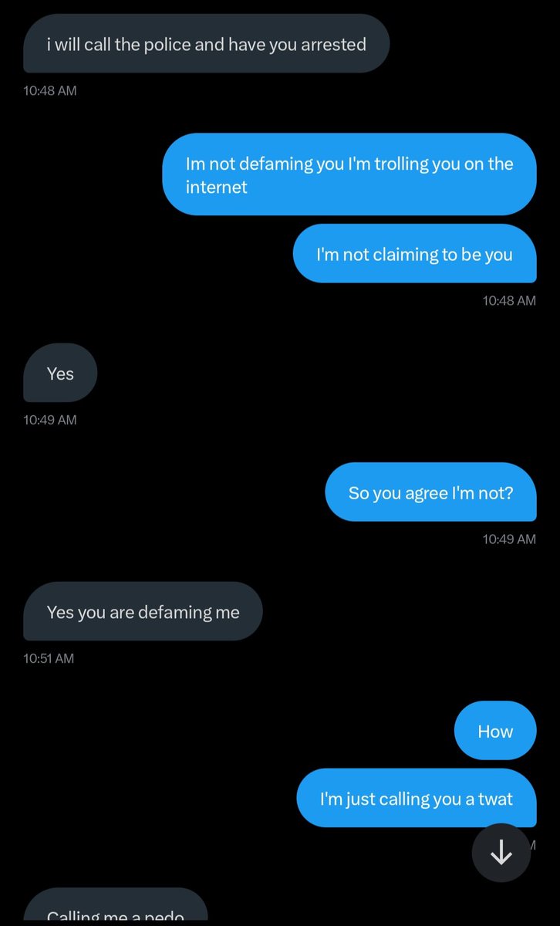Screen dimensions: 560x926
Task: Select the 'i will call the police' message
Action: pos(206,44)
